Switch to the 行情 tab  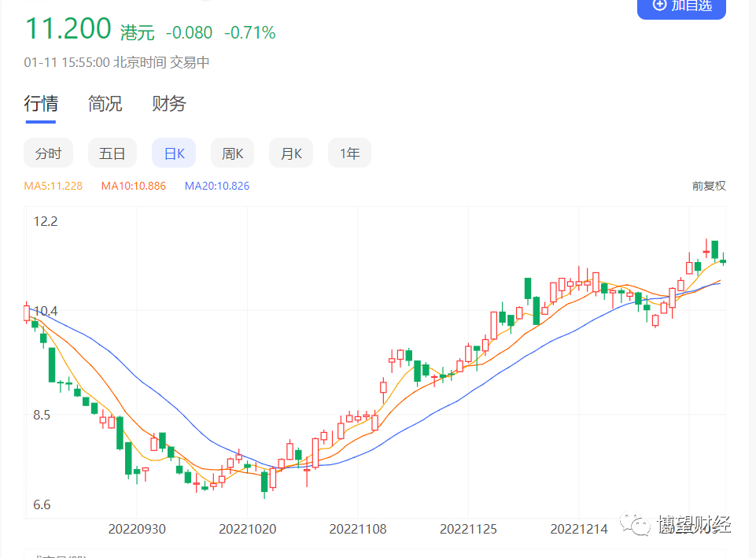tap(41, 104)
